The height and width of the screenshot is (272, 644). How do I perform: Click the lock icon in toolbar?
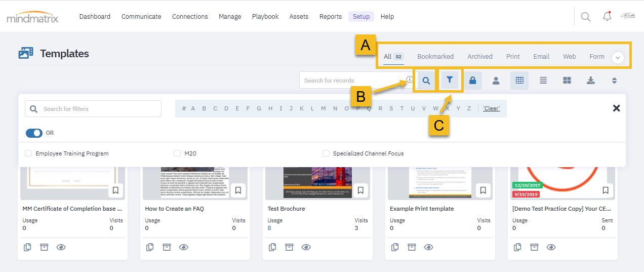472,81
